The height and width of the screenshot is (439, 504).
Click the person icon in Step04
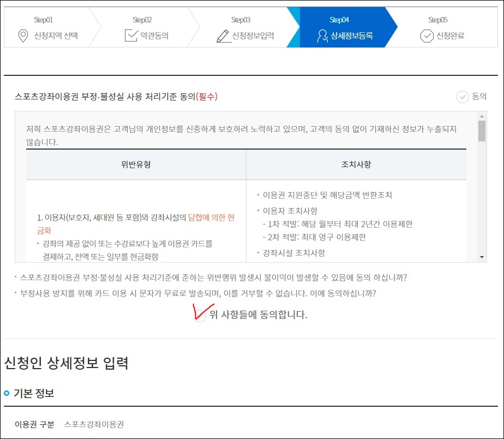(322, 35)
